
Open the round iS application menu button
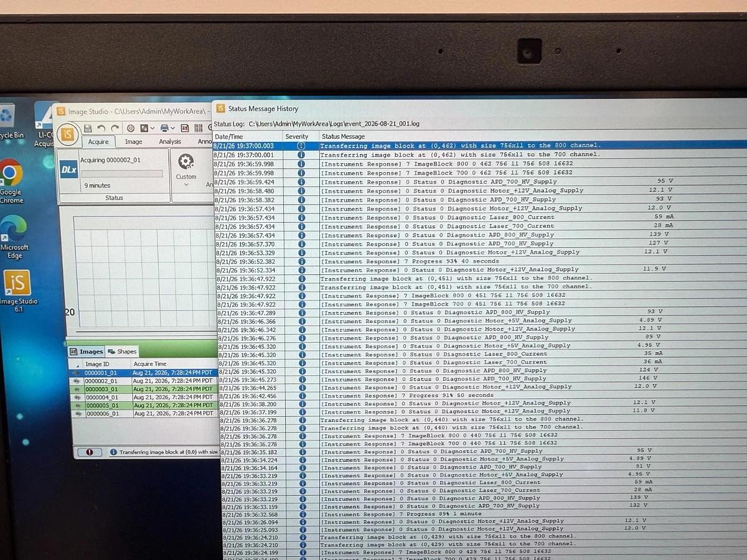click(68, 134)
